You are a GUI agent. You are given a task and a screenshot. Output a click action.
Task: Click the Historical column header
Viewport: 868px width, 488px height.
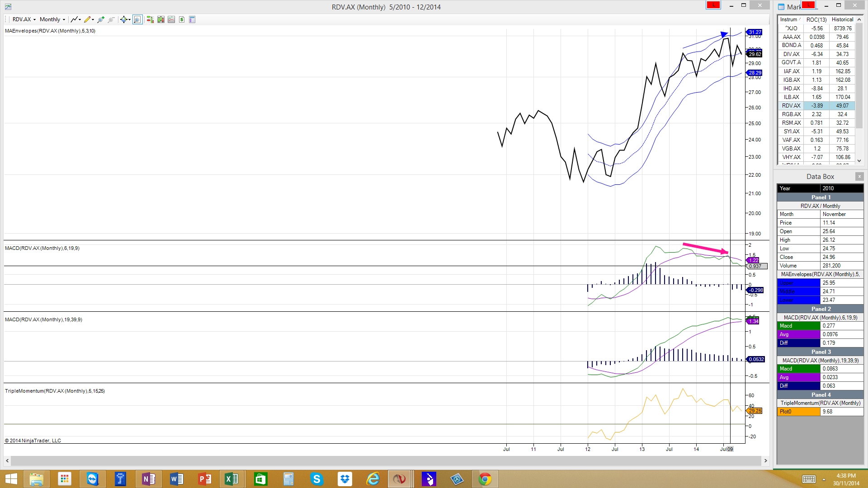pyautogui.click(x=842, y=19)
